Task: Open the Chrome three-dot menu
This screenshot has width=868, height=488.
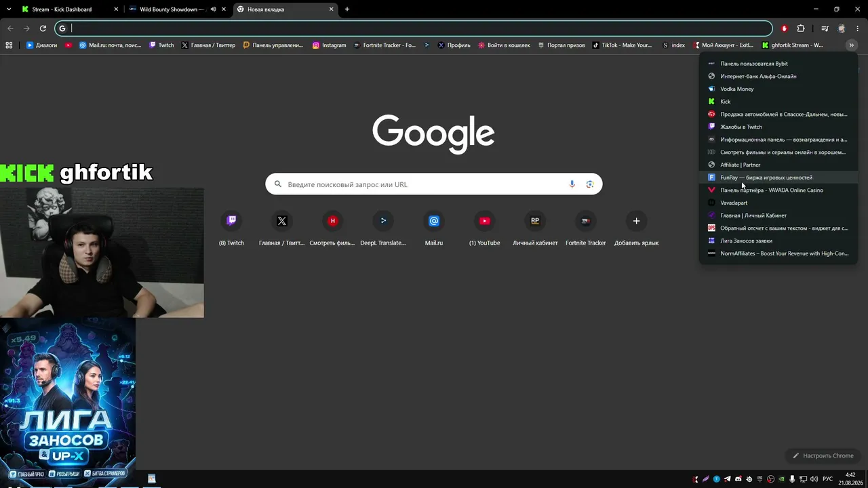Action: [x=858, y=28]
